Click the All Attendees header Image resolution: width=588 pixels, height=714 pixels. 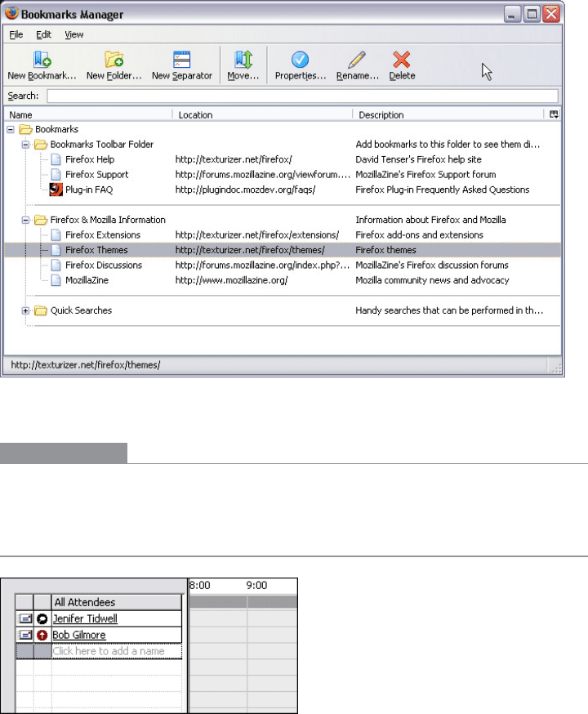(117, 602)
